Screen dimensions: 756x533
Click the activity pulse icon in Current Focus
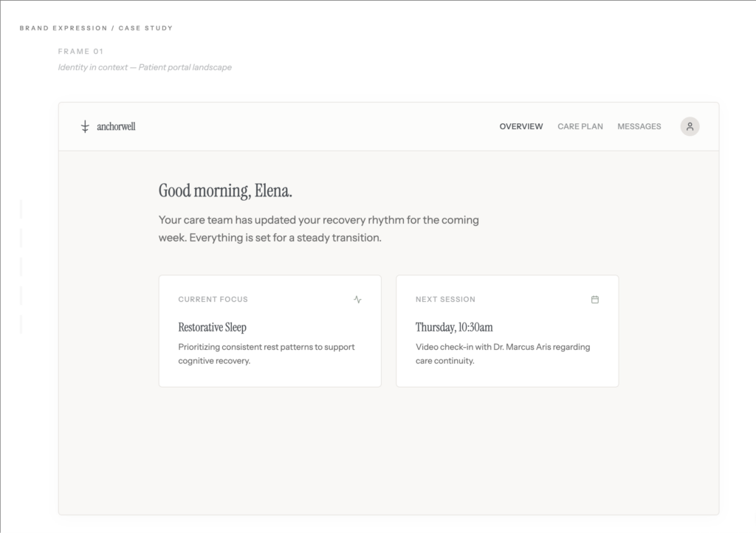coord(357,299)
